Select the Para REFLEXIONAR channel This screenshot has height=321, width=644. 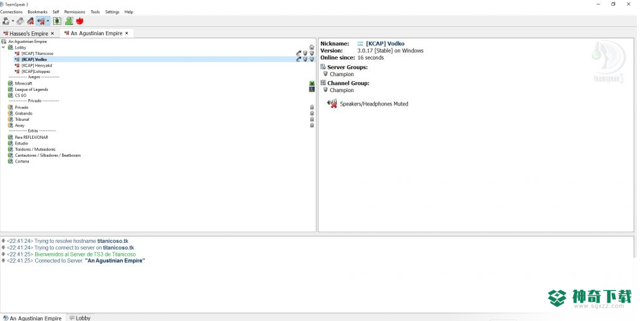31,137
